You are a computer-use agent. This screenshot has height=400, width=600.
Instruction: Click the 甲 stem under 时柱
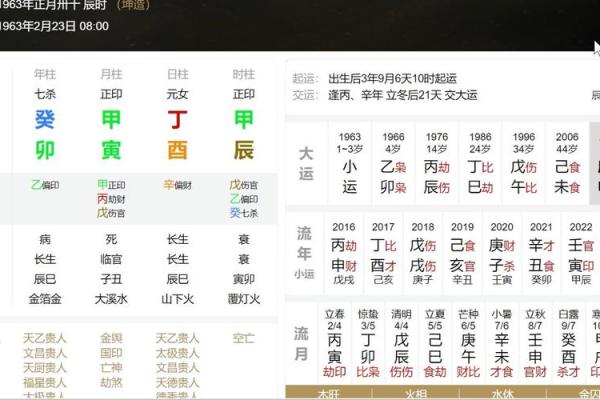click(244, 120)
